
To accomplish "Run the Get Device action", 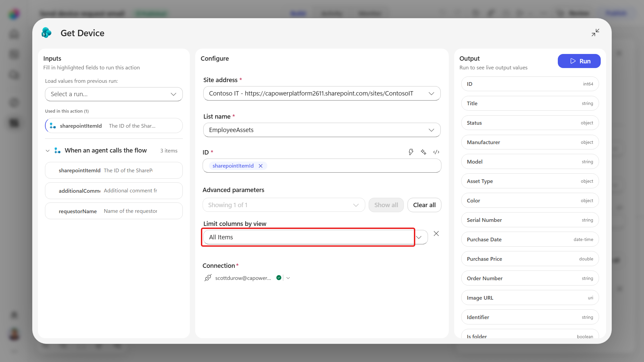I will pos(579,61).
